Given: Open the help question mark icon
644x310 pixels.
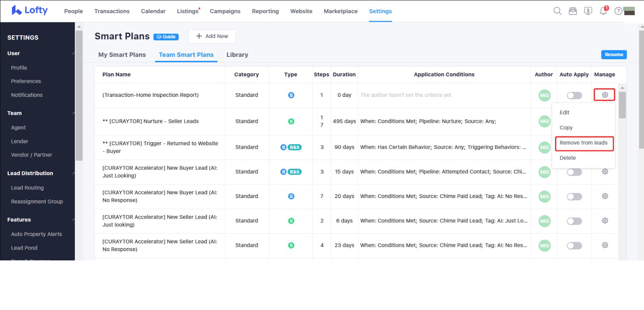Looking at the screenshot, I should [618, 11].
